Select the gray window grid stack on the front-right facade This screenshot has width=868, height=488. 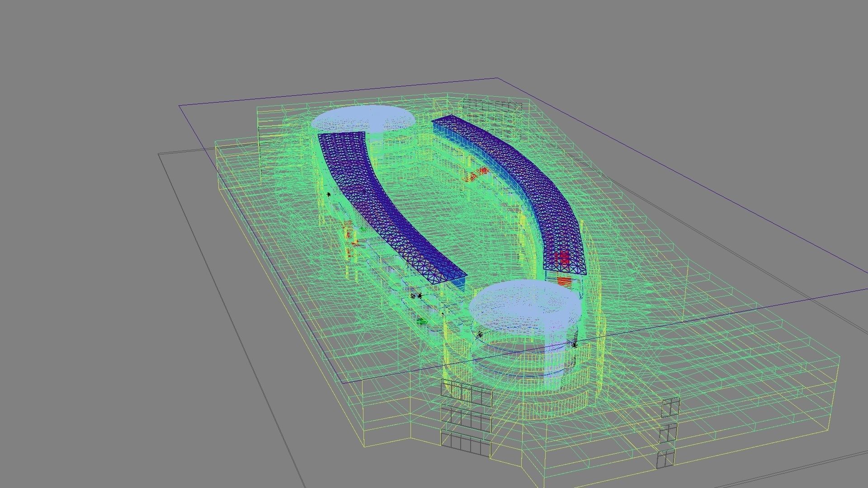(668, 432)
